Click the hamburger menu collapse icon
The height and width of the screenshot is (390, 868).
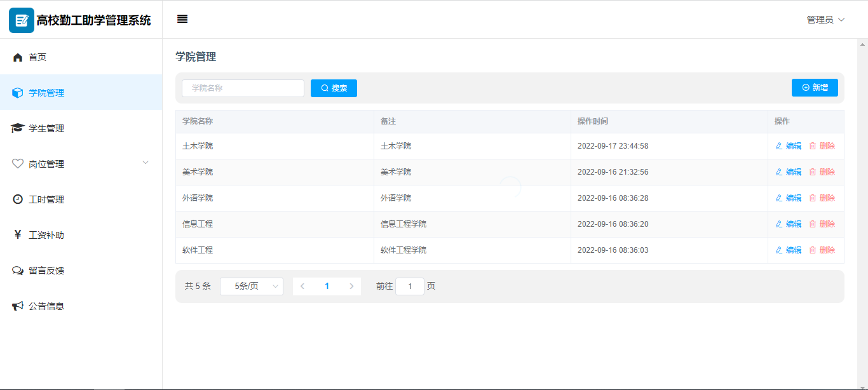pyautogui.click(x=182, y=19)
